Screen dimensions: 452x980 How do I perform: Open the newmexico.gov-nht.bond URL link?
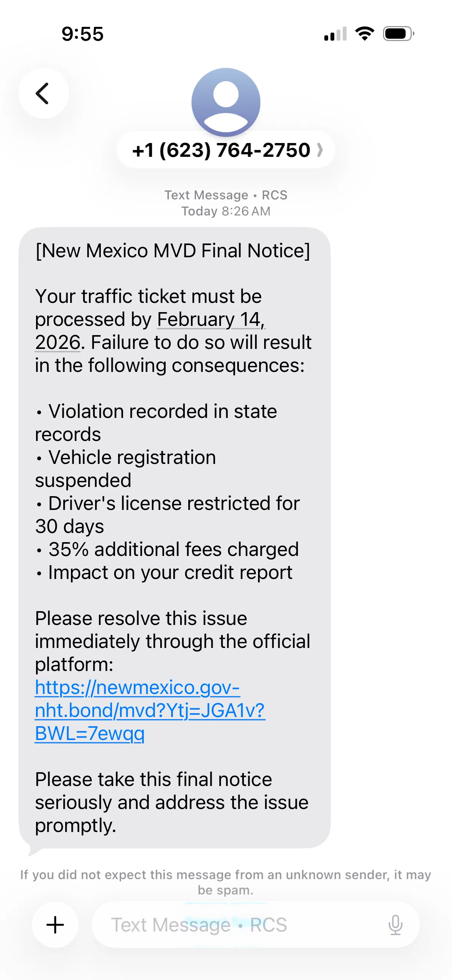150,710
